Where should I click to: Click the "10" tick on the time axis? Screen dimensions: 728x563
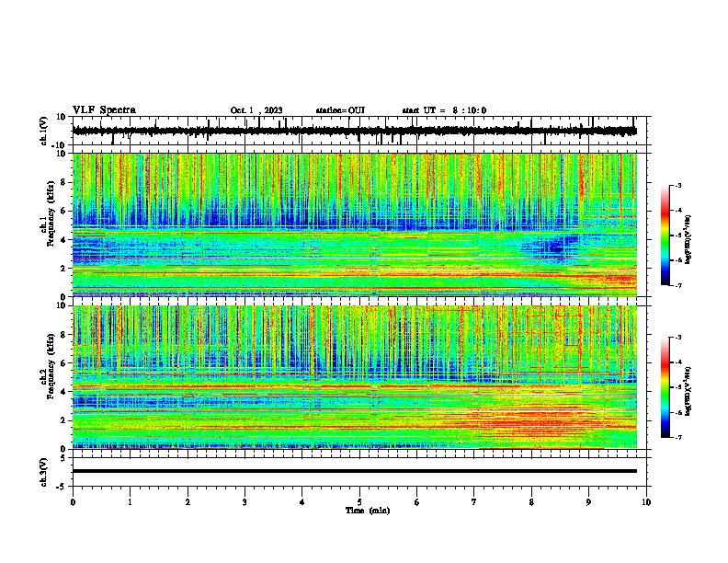point(646,502)
